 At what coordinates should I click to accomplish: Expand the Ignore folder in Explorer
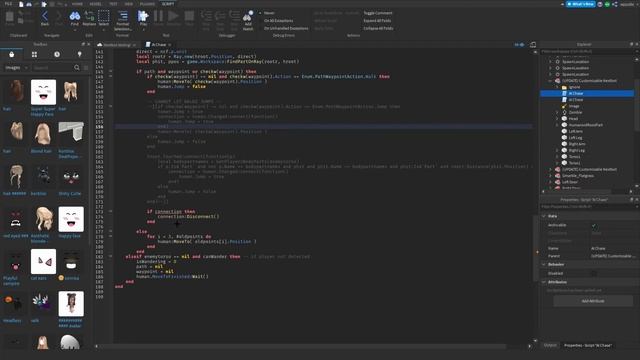[x=557, y=87]
